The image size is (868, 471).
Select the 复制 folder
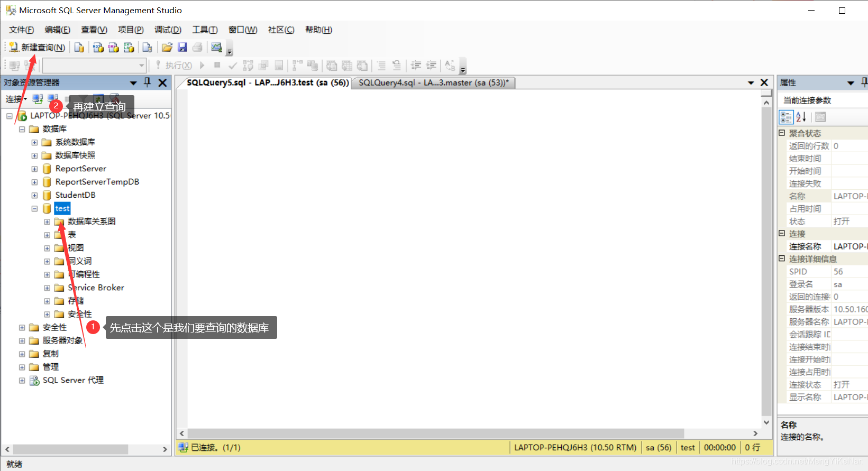click(51, 354)
